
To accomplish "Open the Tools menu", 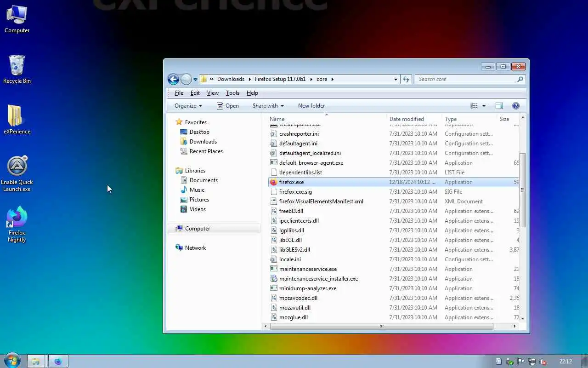I will 232,93.
